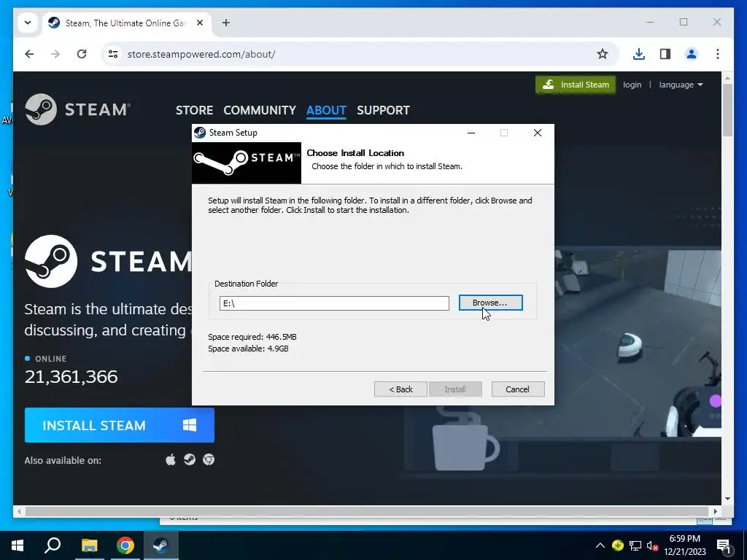
Task: Click the Space available: 4.9GB text
Action: (x=248, y=349)
